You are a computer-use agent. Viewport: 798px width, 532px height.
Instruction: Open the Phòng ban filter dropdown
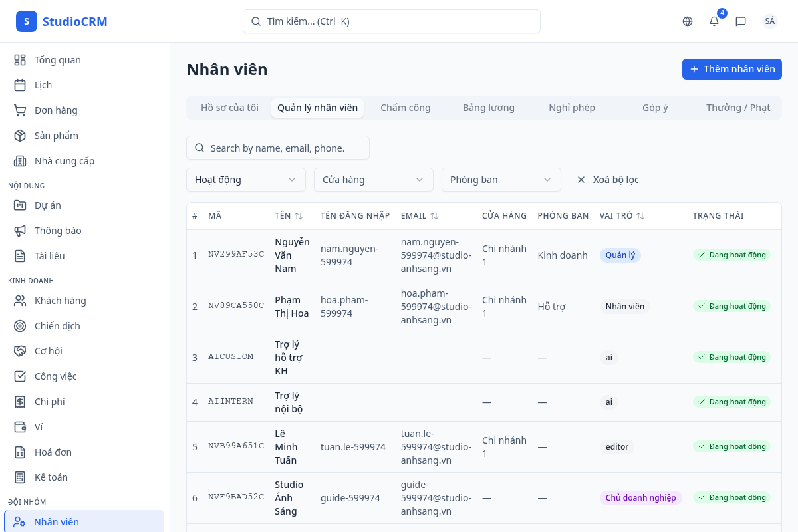coord(501,180)
